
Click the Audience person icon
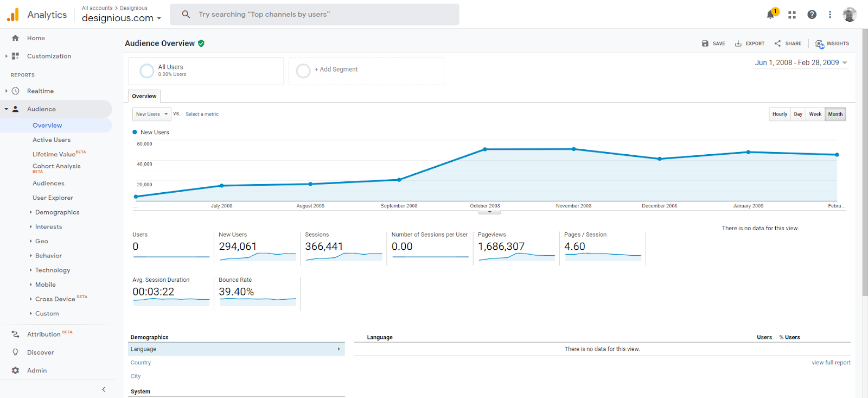(x=15, y=109)
